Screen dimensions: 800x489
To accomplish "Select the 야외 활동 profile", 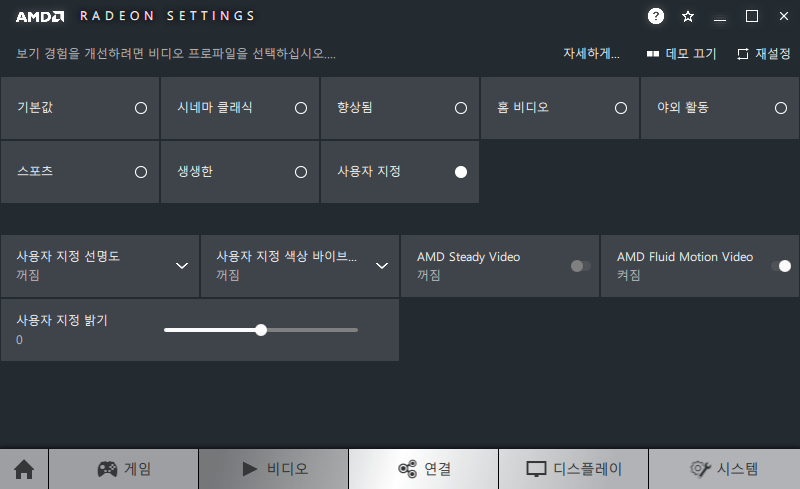I will tap(720, 108).
